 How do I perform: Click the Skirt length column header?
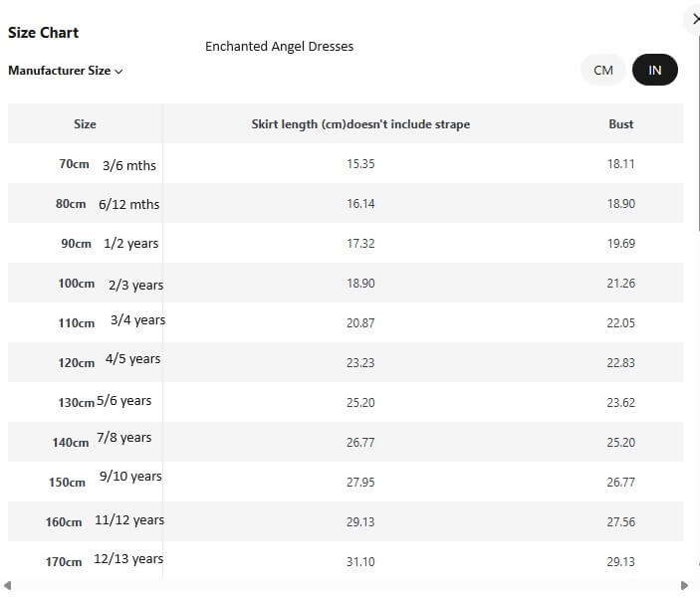pyautogui.click(x=360, y=124)
